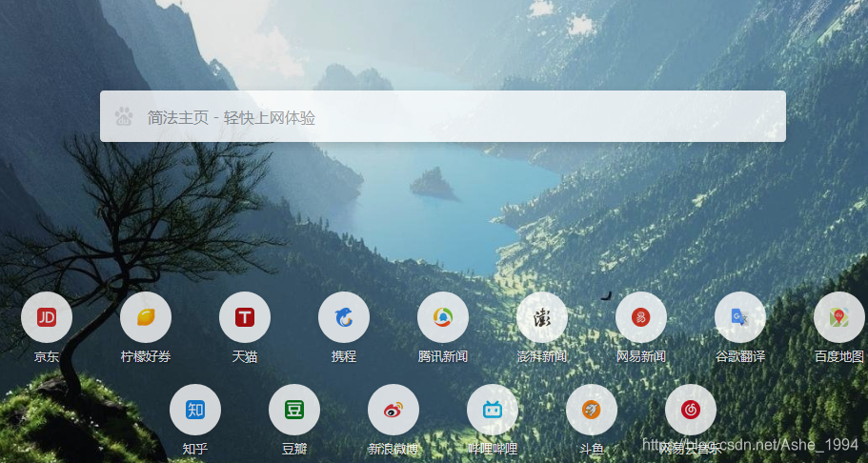
Task: Click the 柠檬好券 text label
Action: tap(146, 356)
